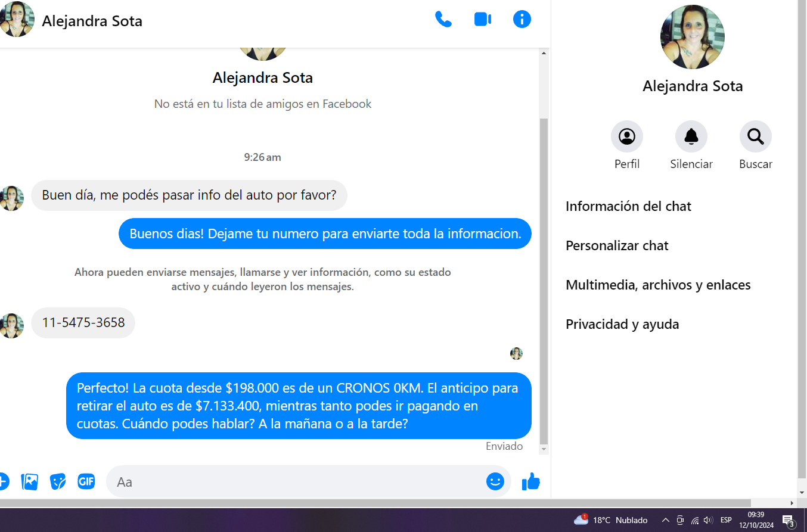Image resolution: width=807 pixels, height=532 pixels.
Task: Toggle the conversation info panel icon
Action: tap(522, 20)
